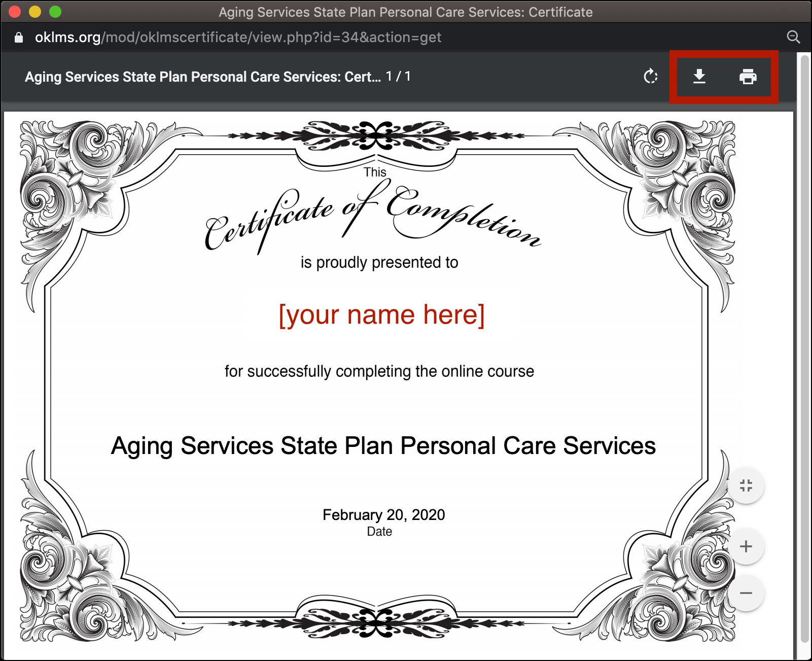Rotate the certificate page
The height and width of the screenshot is (661, 812).
pyautogui.click(x=651, y=77)
